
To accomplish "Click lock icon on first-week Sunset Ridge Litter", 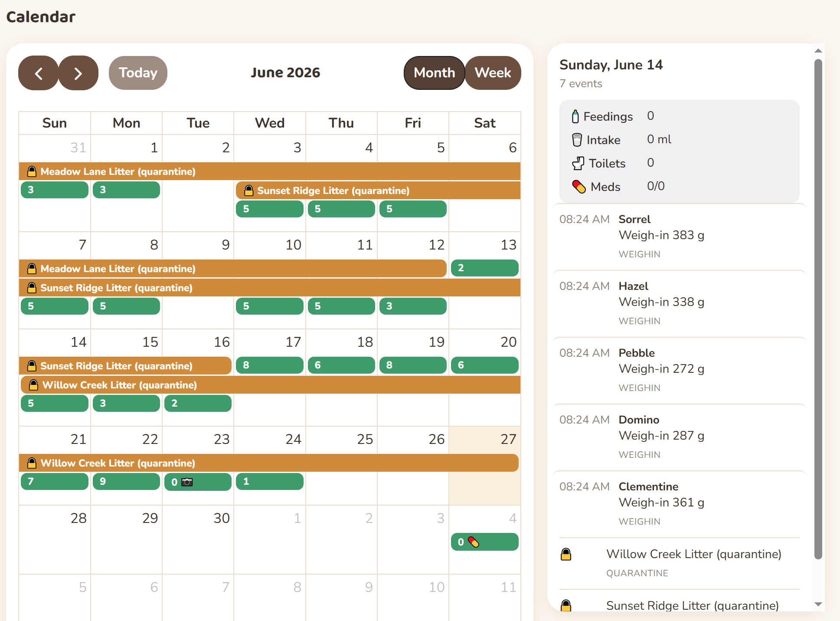I will [x=248, y=191].
